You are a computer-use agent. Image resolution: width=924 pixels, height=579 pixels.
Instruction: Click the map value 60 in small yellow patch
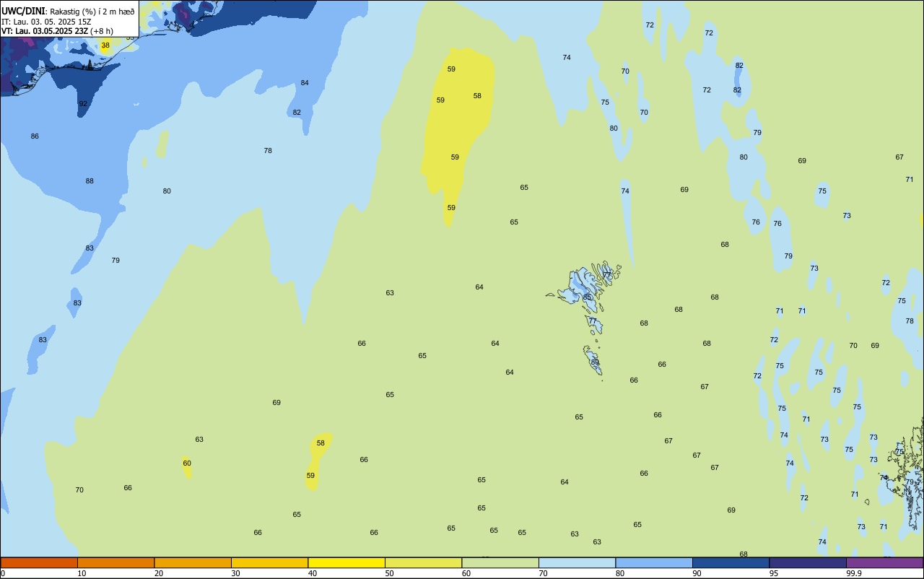(x=187, y=463)
